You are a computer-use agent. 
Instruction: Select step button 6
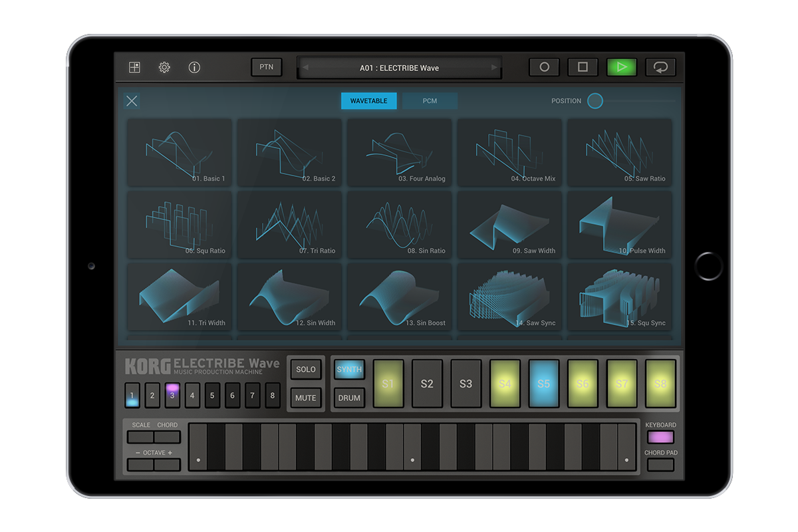click(x=232, y=395)
